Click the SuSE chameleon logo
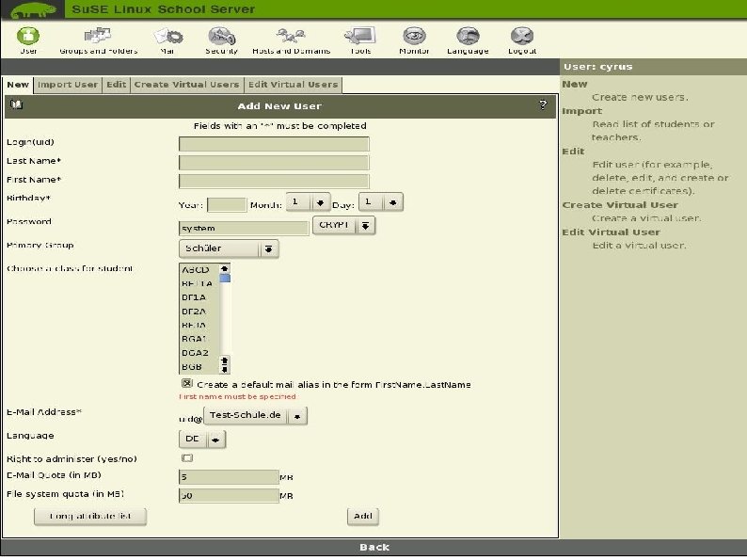 [x=32, y=9]
